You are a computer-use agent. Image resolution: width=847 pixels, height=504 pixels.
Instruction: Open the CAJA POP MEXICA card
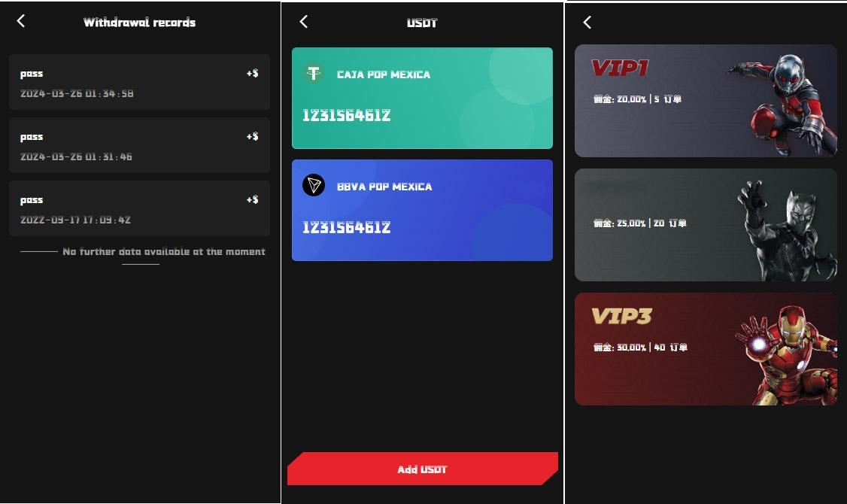tap(422, 98)
